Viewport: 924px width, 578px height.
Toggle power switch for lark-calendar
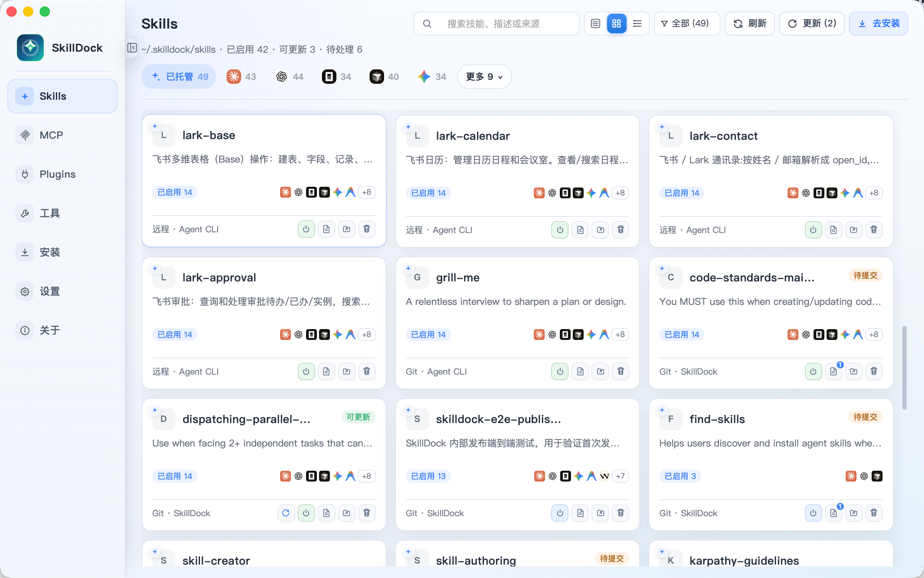tap(560, 230)
